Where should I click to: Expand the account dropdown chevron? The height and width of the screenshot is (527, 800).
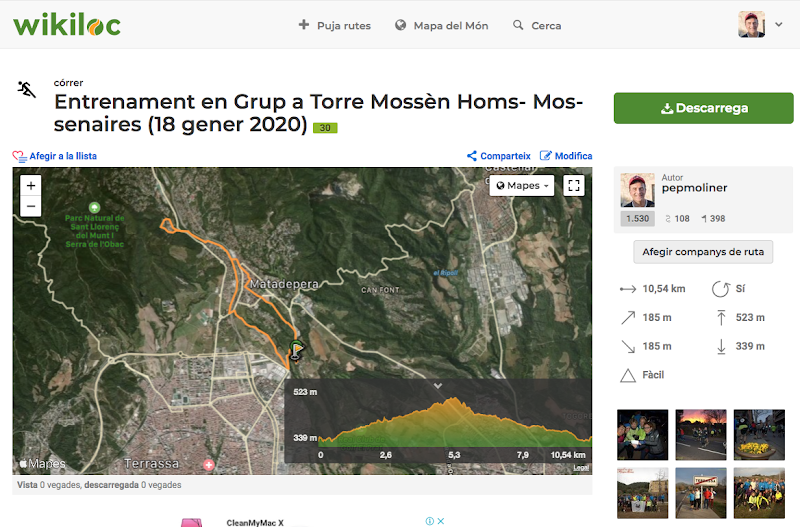point(779,24)
